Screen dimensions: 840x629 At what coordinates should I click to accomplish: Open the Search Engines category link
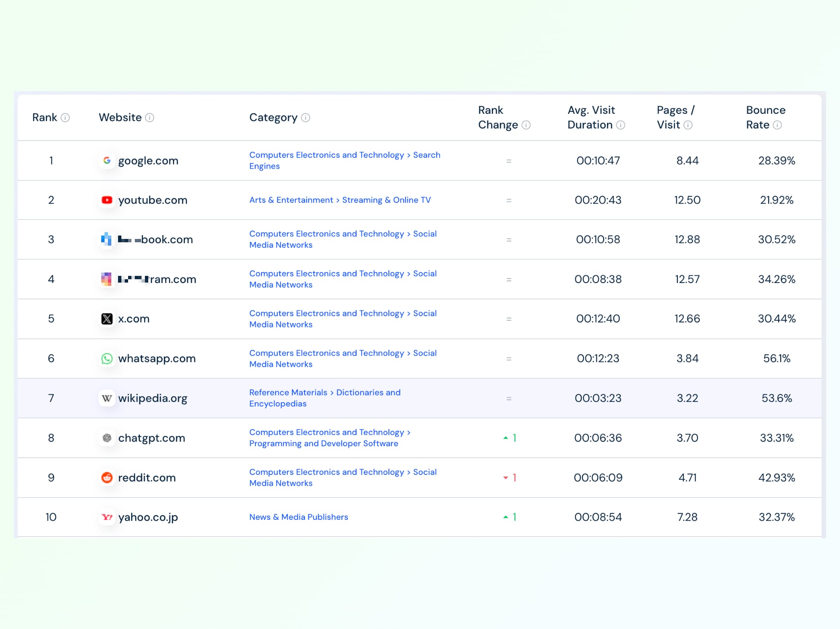pos(426,155)
